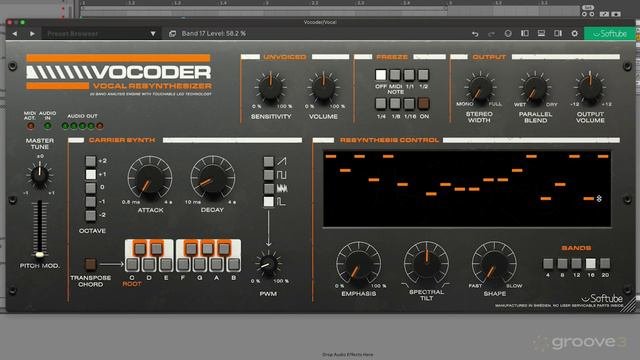
Task: Toggle the B key button
Action: 233,264
